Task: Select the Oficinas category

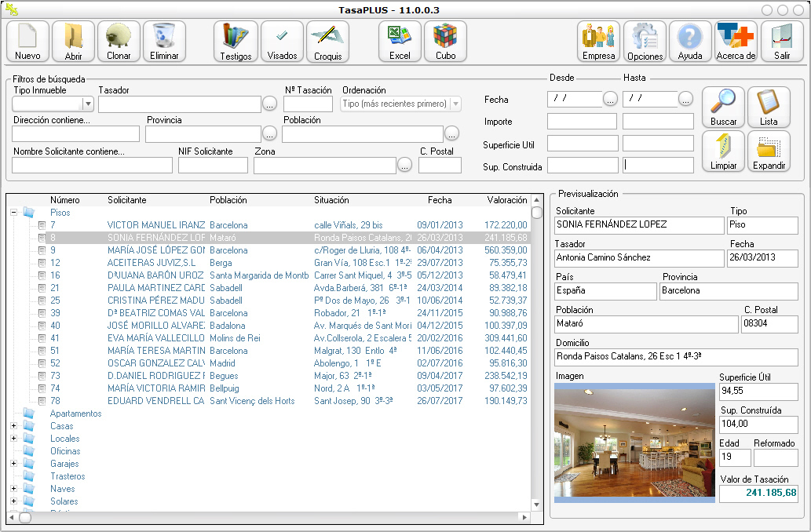Action: [66, 451]
